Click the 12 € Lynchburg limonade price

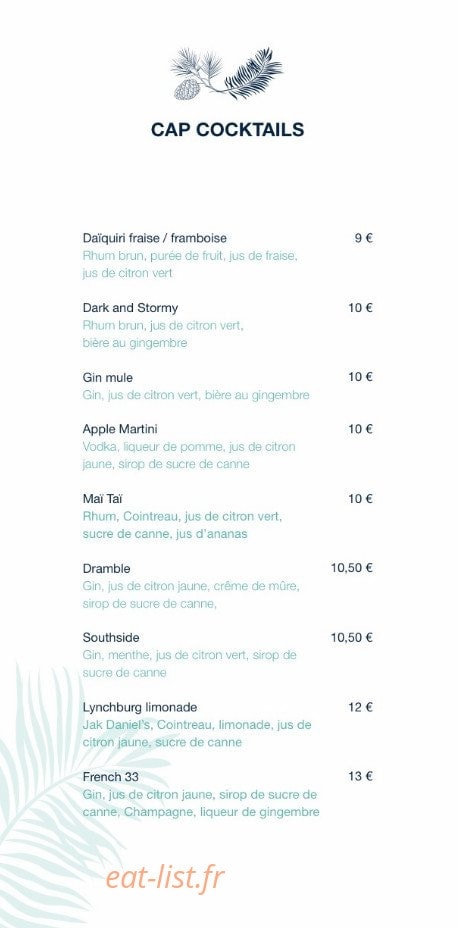click(x=360, y=707)
